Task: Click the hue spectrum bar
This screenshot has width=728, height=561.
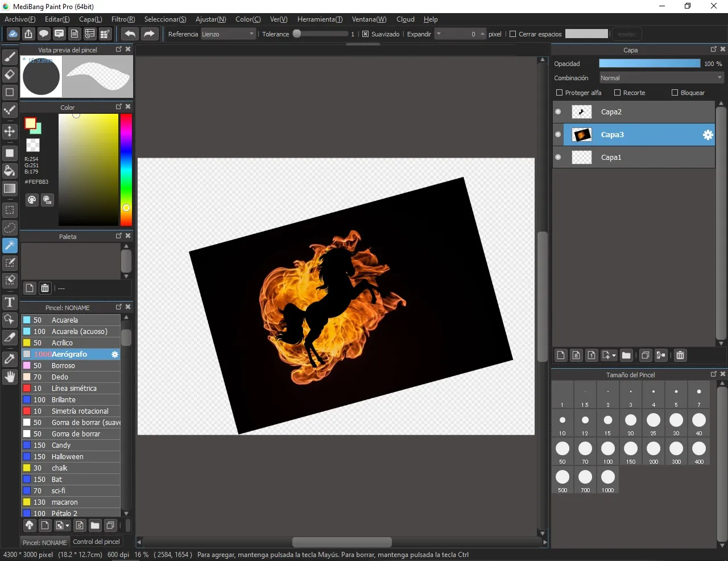Action: click(126, 170)
